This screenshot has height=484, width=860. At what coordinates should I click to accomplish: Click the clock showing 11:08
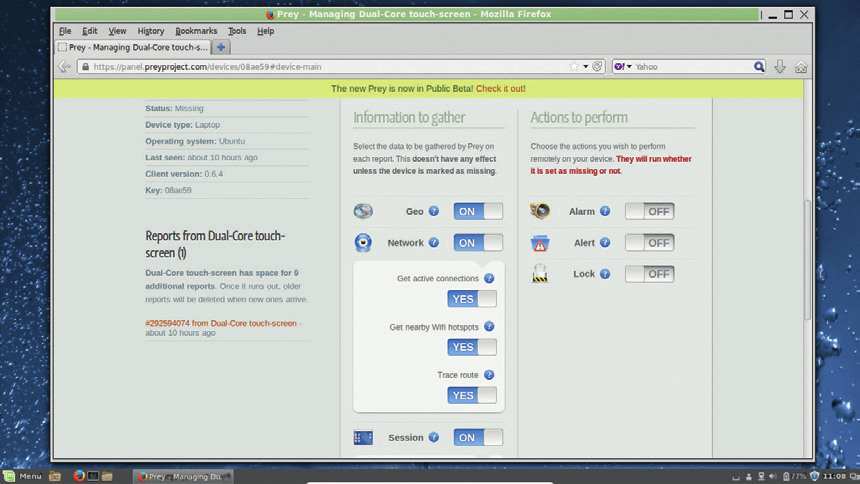(834, 476)
